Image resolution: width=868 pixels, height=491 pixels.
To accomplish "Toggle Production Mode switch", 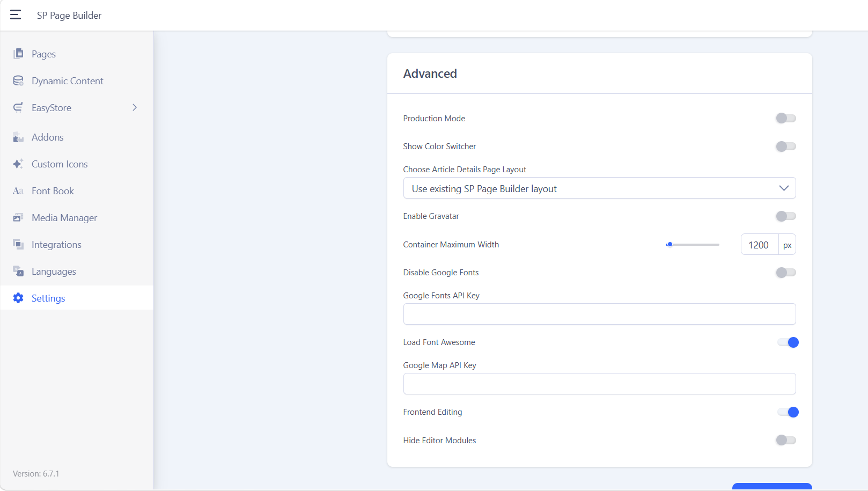I will pyautogui.click(x=786, y=118).
